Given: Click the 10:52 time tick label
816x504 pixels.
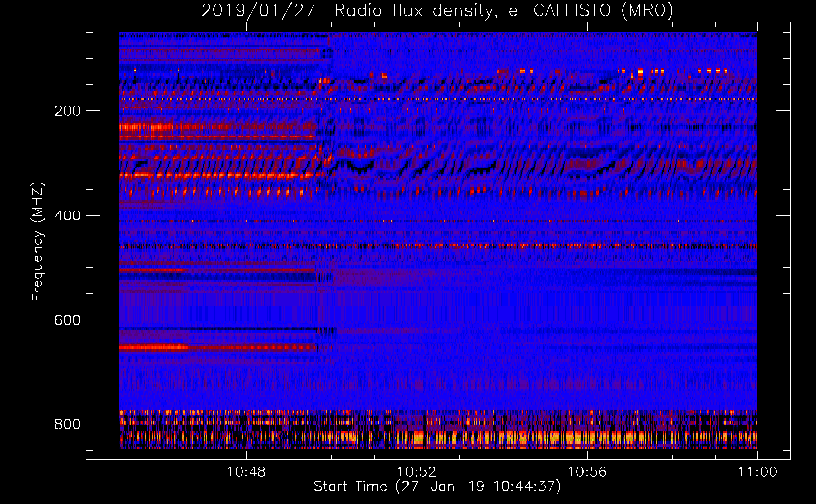Looking at the screenshot, I should pos(417,472).
